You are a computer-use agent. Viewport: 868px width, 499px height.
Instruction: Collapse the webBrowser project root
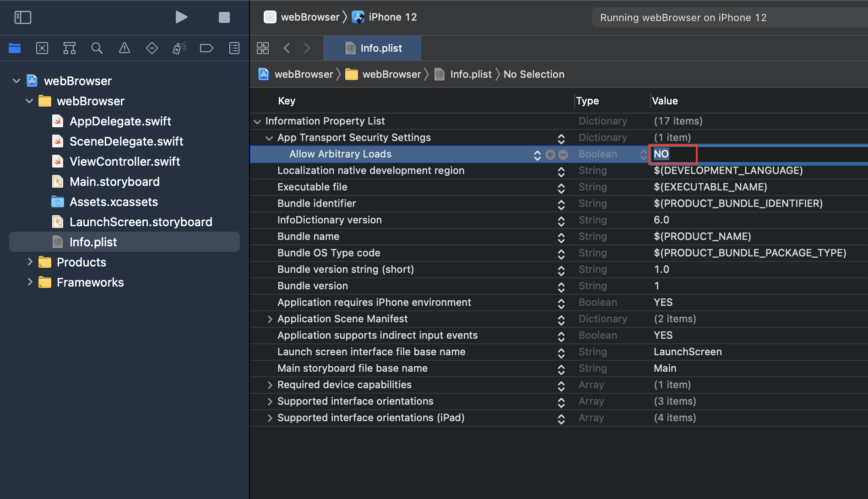tap(16, 81)
